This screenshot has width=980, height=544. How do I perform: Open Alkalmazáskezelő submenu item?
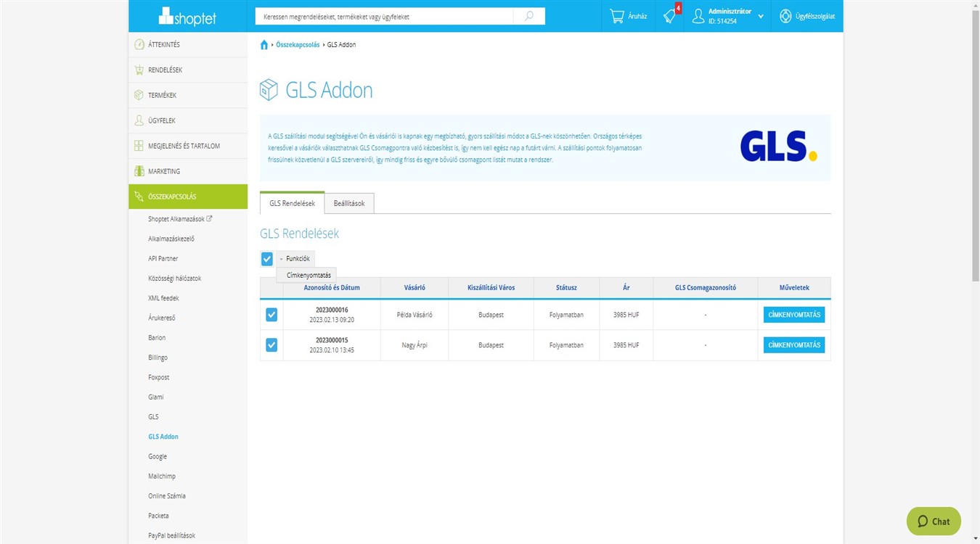171,239
